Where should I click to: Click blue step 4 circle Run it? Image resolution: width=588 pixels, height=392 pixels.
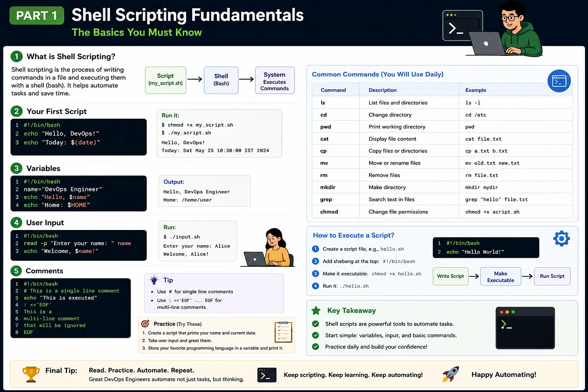(316, 286)
